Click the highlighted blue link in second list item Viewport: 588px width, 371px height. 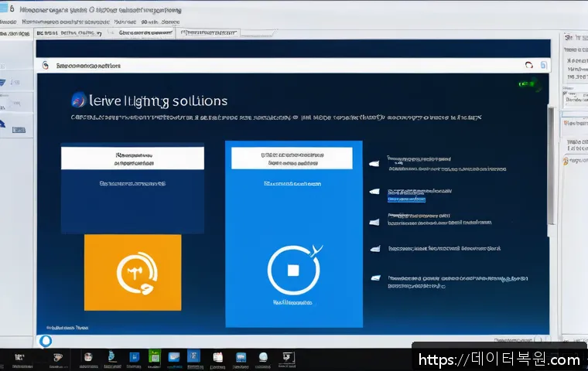point(407,199)
